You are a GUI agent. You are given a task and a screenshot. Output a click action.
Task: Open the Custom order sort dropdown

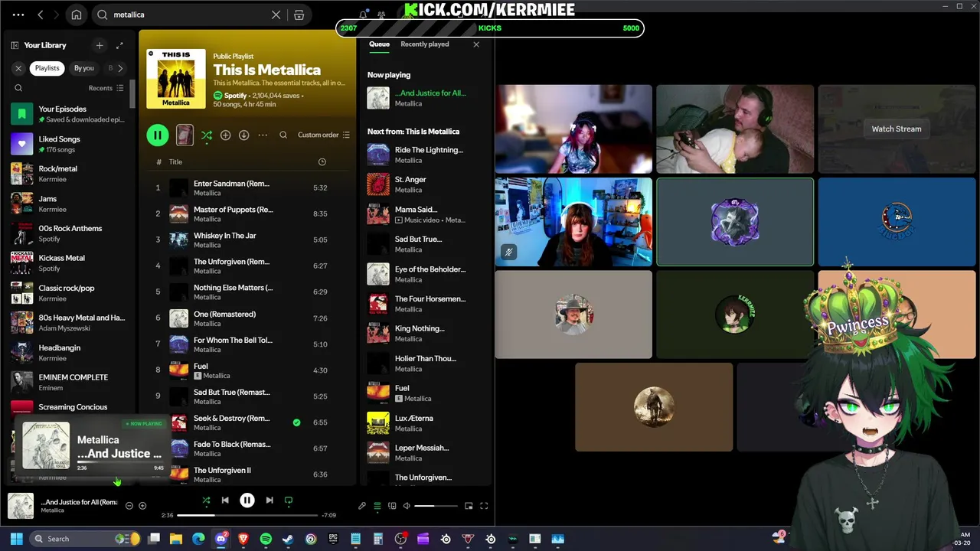(324, 135)
